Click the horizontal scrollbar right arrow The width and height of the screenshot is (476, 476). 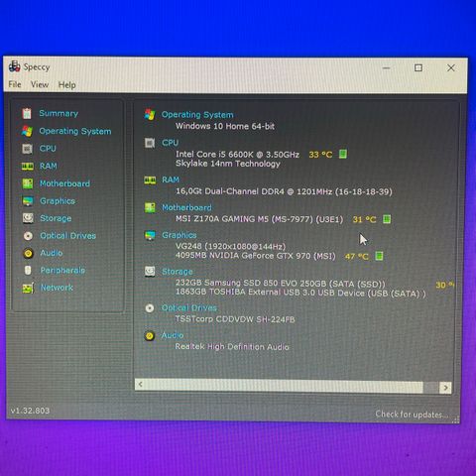pyautogui.click(x=445, y=387)
